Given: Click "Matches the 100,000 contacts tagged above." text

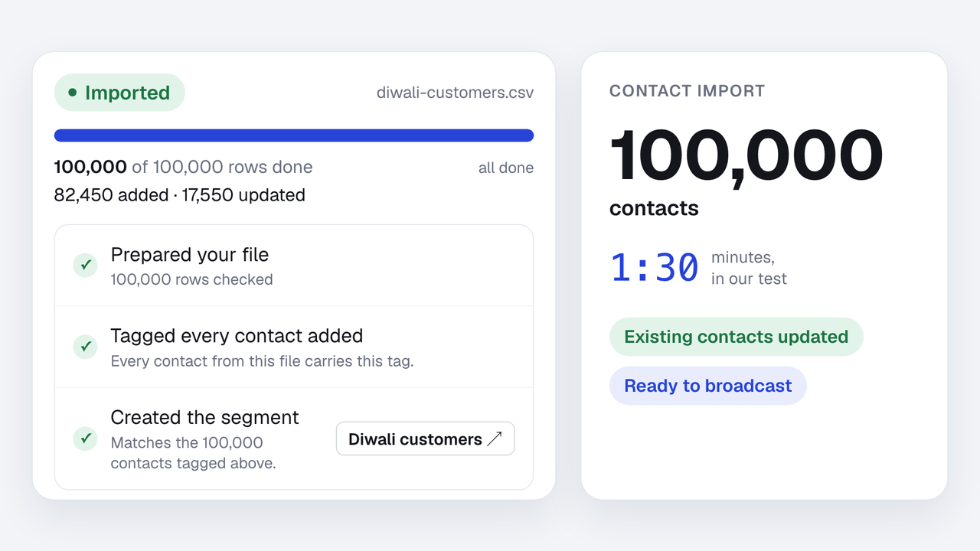Looking at the screenshot, I should point(194,453).
